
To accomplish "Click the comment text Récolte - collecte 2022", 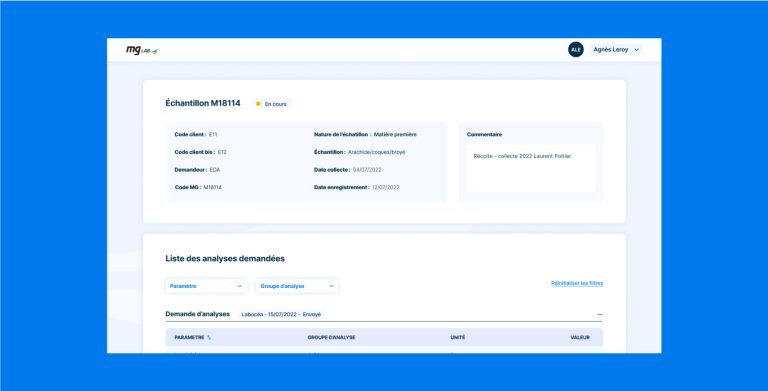I will 523,156.
